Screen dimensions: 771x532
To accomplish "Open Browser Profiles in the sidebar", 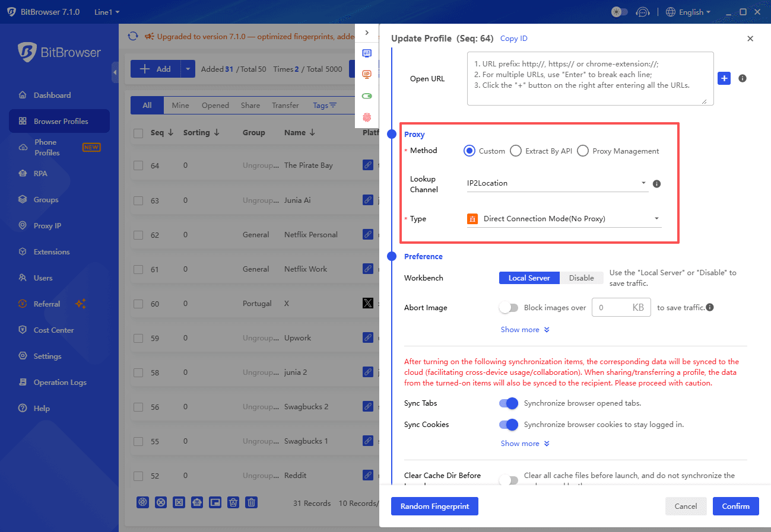I will coord(59,121).
